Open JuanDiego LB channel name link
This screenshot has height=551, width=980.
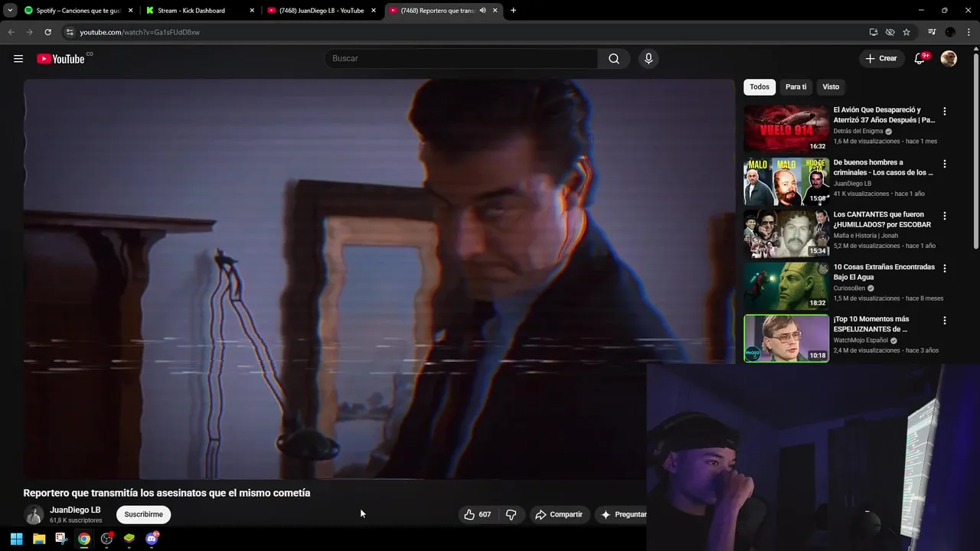(x=75, y=510)
